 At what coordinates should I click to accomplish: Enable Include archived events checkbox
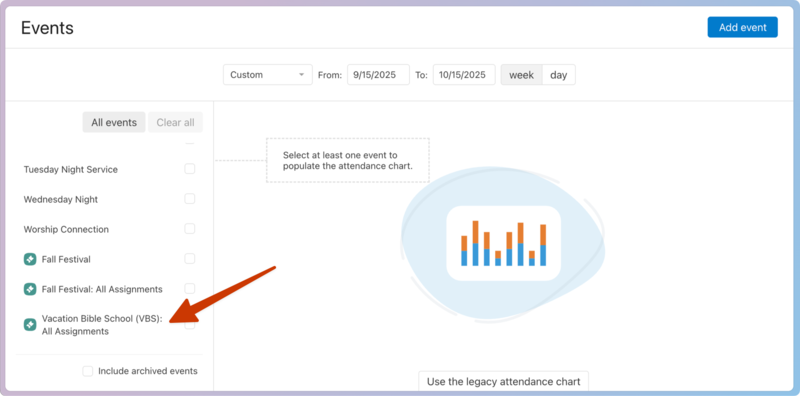[x=88, y=371]
